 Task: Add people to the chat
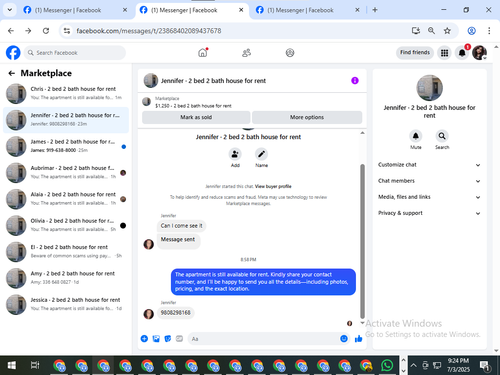coord(235,154)
